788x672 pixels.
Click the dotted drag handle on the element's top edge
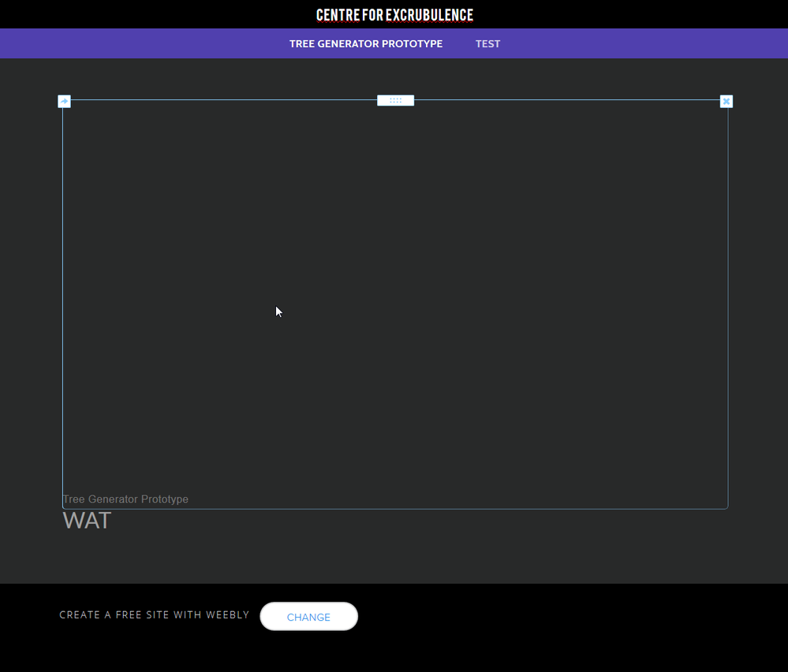coord(395,100)
